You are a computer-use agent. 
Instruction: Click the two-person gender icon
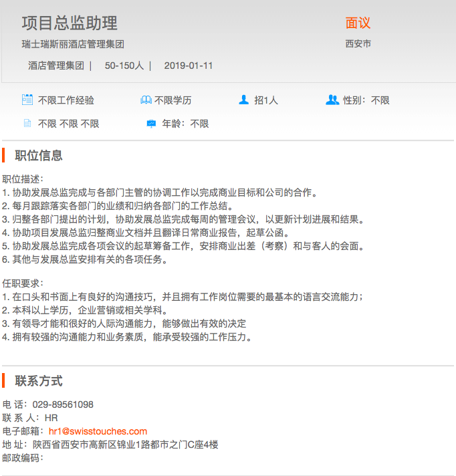[332, 100]
